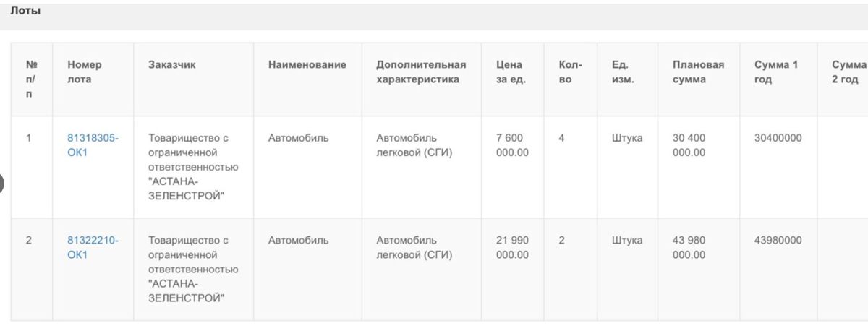Click the dark round button at left edge
868x331 pixels.
tap(1, 183)
